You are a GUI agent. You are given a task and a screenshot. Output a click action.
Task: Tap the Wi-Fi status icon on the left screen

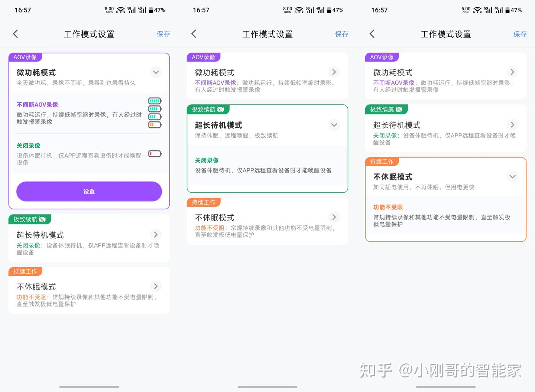point(121,10)
